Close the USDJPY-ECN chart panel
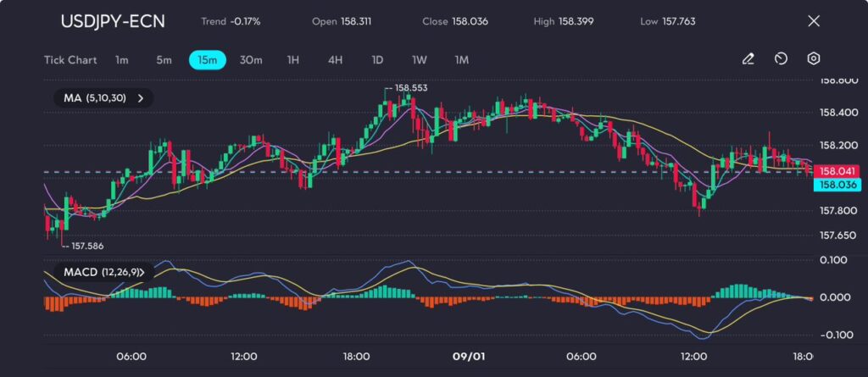Viewport: 868px width, 377px height. [x=814, y=21]
